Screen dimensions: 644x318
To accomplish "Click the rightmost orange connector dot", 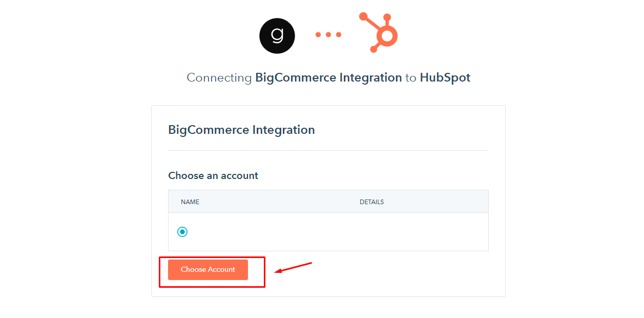I will 339,35.
